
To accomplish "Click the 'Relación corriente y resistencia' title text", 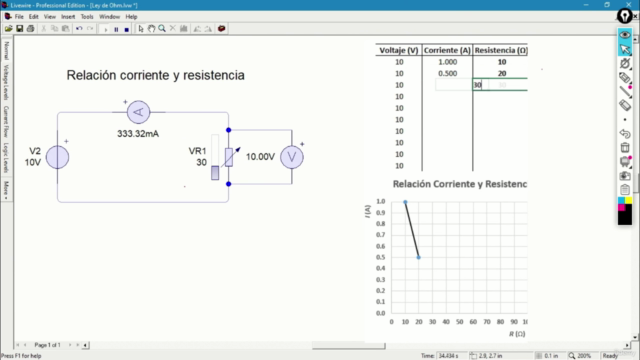I will [156, 75].
